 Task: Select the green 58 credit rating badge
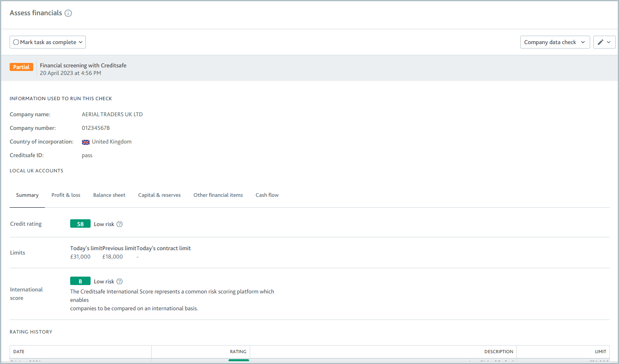(80, 223)
